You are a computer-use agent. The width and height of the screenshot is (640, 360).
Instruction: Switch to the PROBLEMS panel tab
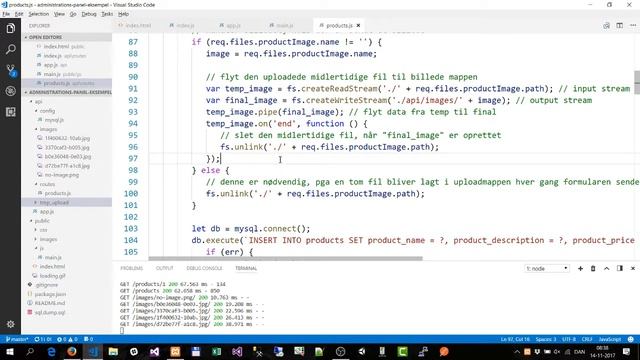coord(131,268)
